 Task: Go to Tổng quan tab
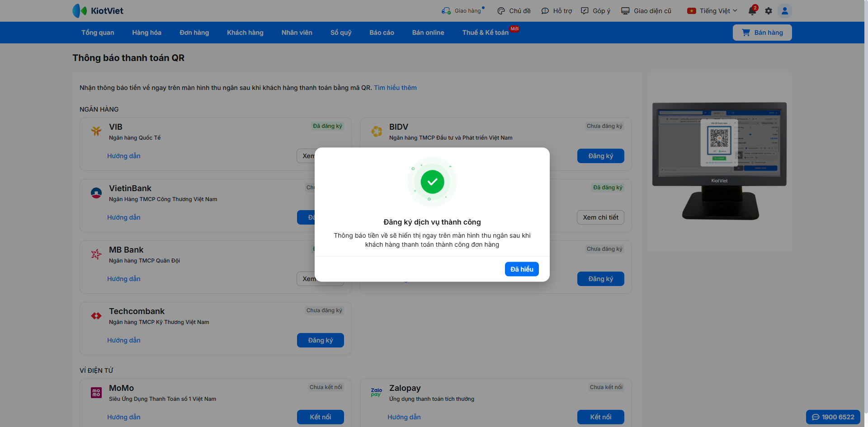point(98,33)
